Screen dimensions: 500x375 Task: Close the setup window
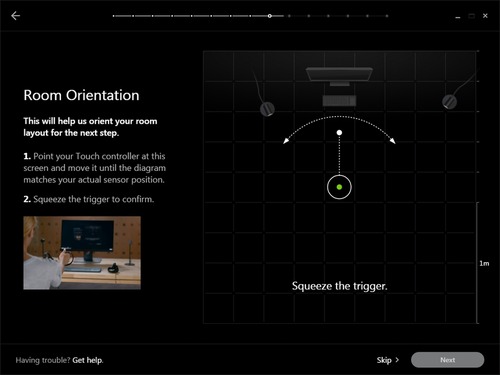click(485, 16)
